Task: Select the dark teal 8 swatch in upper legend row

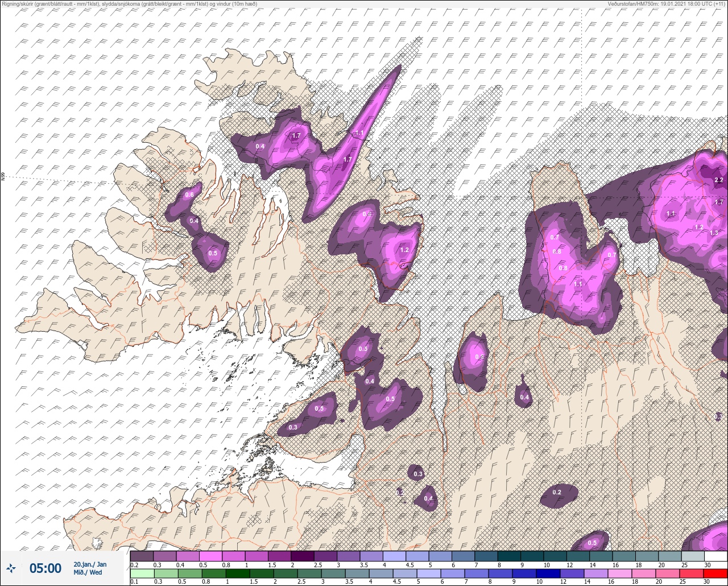Action: pyautogui.click(x=509, y=556)
